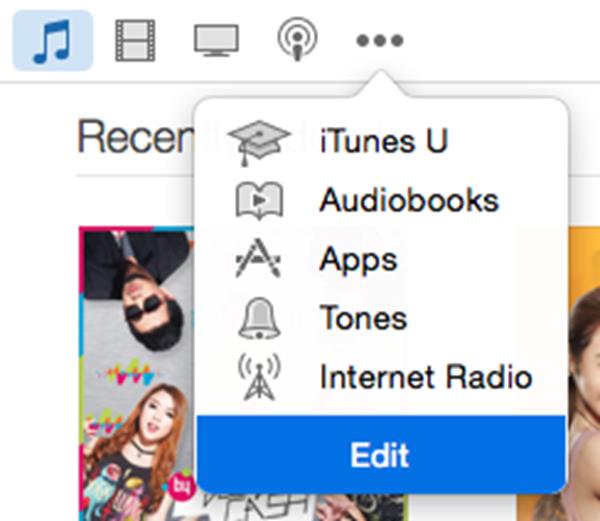Screen dimensions: 600x521
Task: Click the blue Edit button
Action: [x=381, y=454]
